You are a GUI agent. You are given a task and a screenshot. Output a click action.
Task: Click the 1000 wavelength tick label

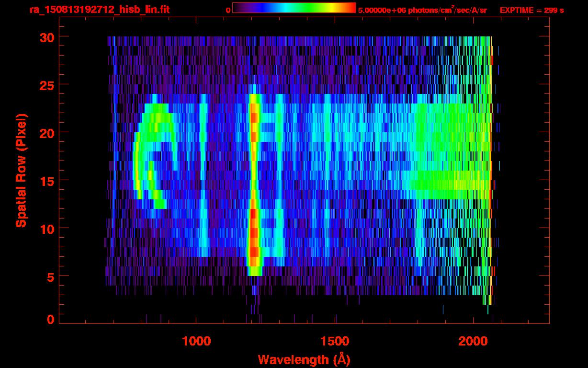pyautogui.click(x=196, y=341)
